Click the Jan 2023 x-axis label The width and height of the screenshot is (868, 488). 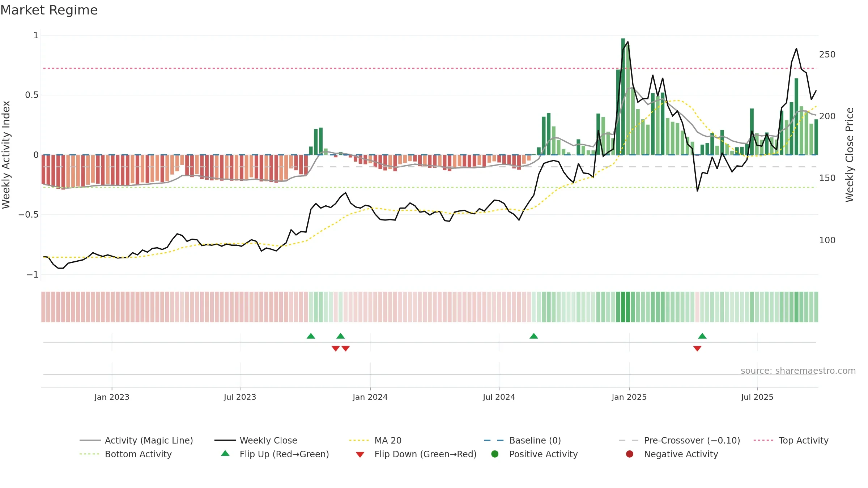tap(112, 397)
